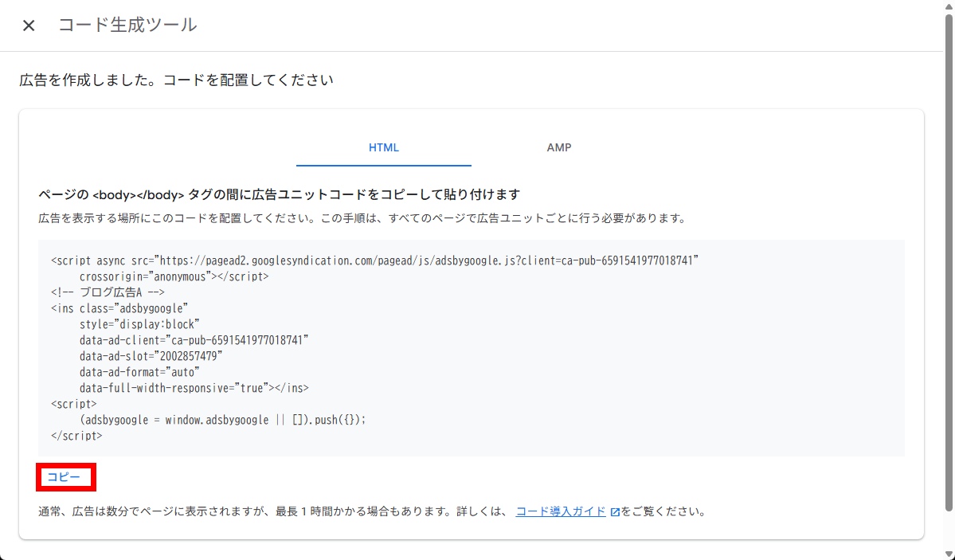
Task: Click the external link icon after コード導入ガイド
Action: tap(615, 512)
